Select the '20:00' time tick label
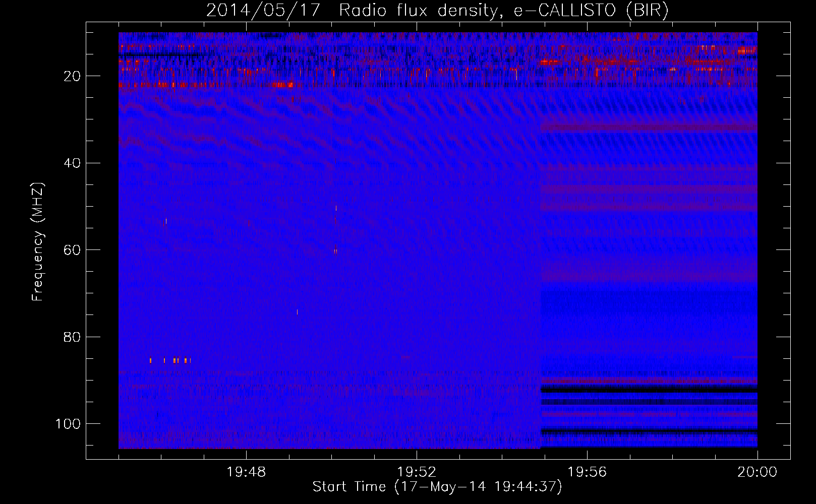 (x=757, y=472)
